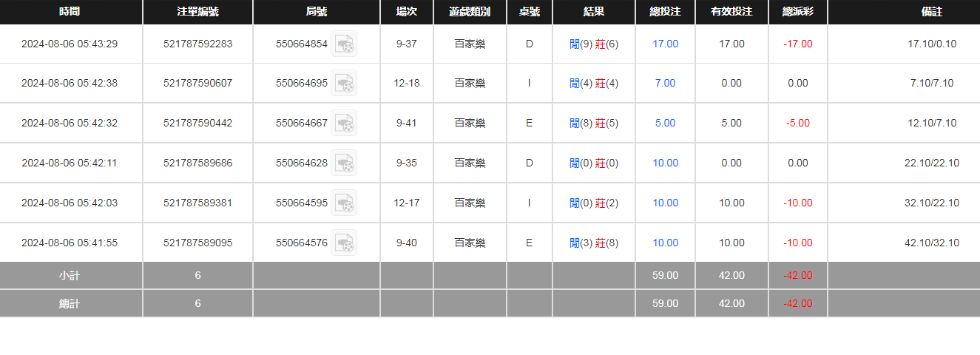Open video replay for round 550664695
This screenshot has width=980, height=355.
click(x=344, y=84)
